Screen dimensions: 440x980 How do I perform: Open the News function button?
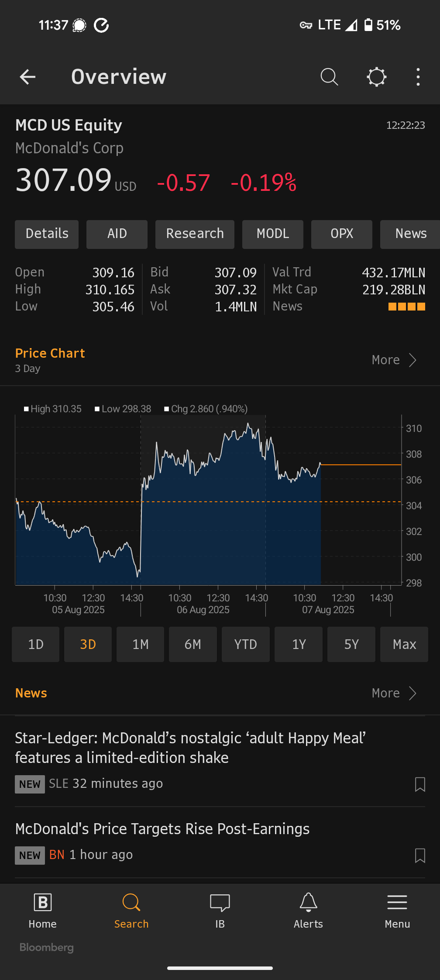point(410,234)
